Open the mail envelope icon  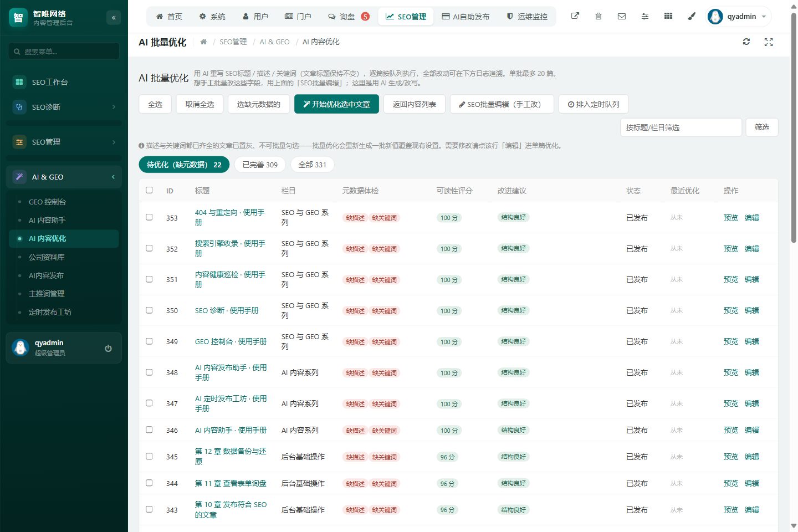(622, 16)
